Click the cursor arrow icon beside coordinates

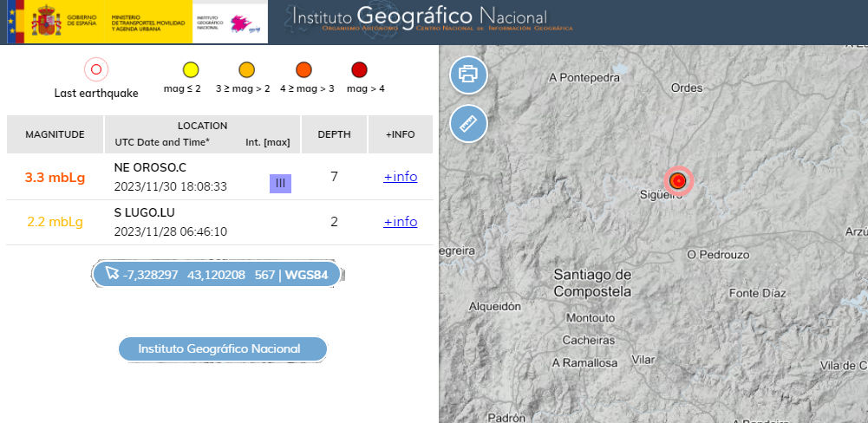coord(111,274)
